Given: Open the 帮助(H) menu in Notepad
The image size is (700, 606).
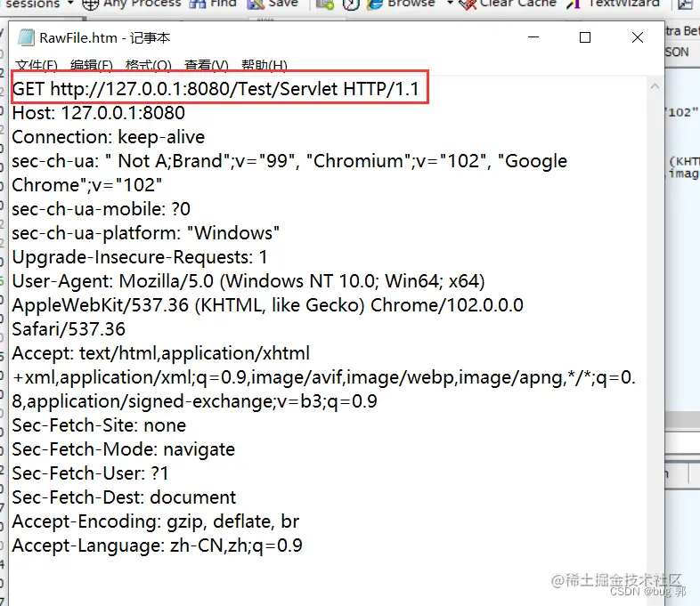Looking at the screenshot, I should coord(265,65).
